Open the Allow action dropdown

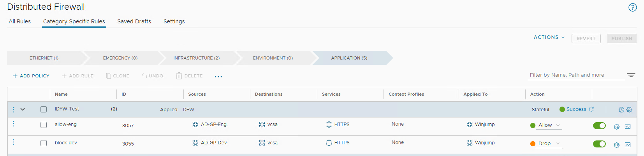(x=549, y=125)
